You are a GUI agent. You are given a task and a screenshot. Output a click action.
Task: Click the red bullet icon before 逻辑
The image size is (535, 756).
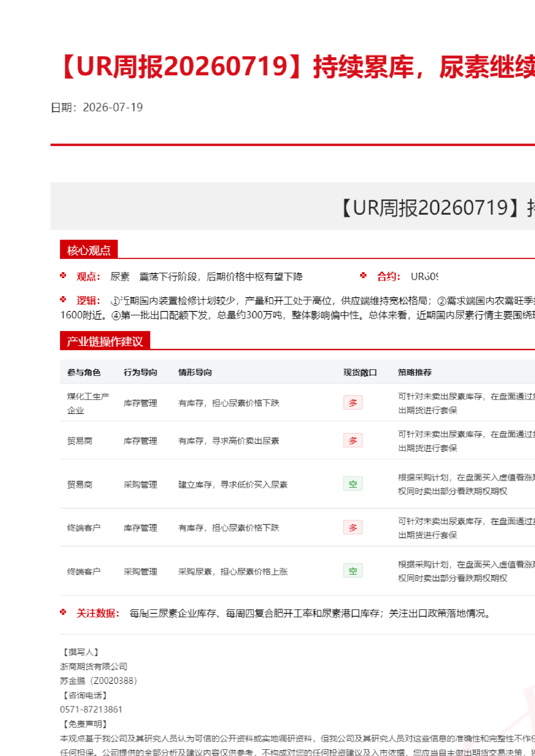pyautogui.click(x=63, y=299)
